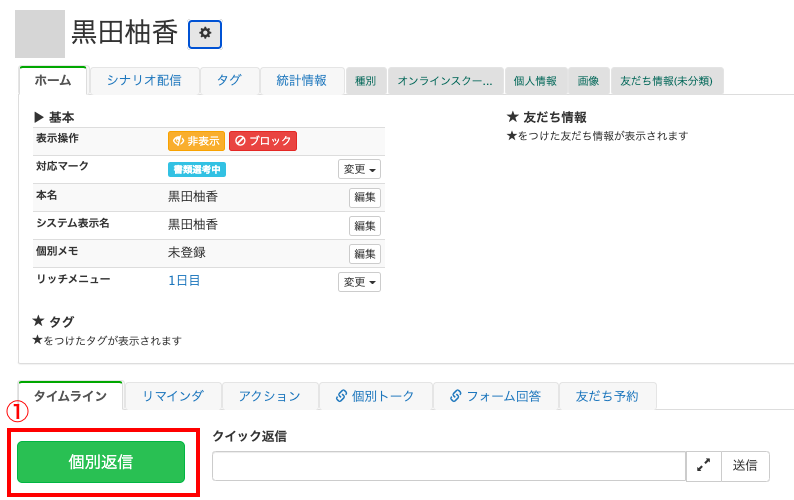Open the 個別トーク tab
The image size is (794, 500).
point(375,396)
